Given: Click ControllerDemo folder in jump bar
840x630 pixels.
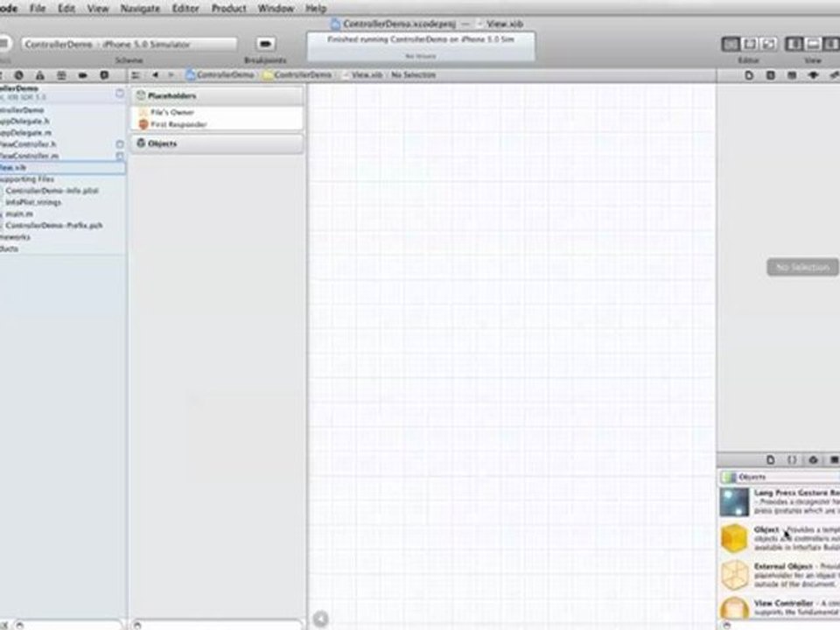Looking at the screenshot, I should pos(297,75).
